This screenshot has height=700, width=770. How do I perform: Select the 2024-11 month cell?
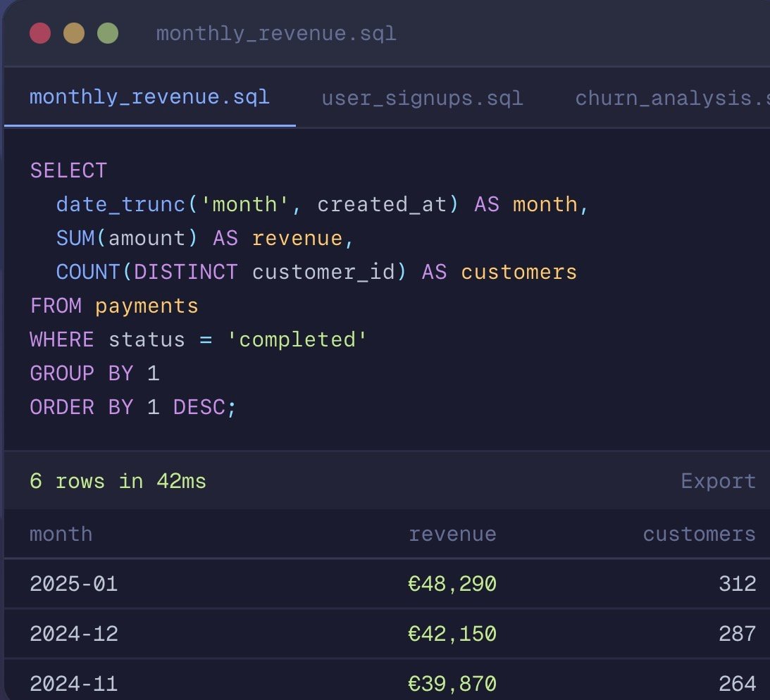click(x=73, y=683)
